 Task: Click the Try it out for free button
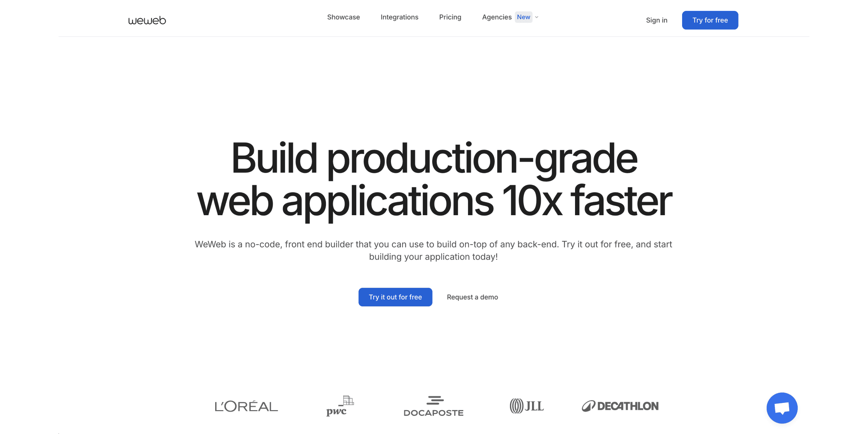click(x=395, y=297)
